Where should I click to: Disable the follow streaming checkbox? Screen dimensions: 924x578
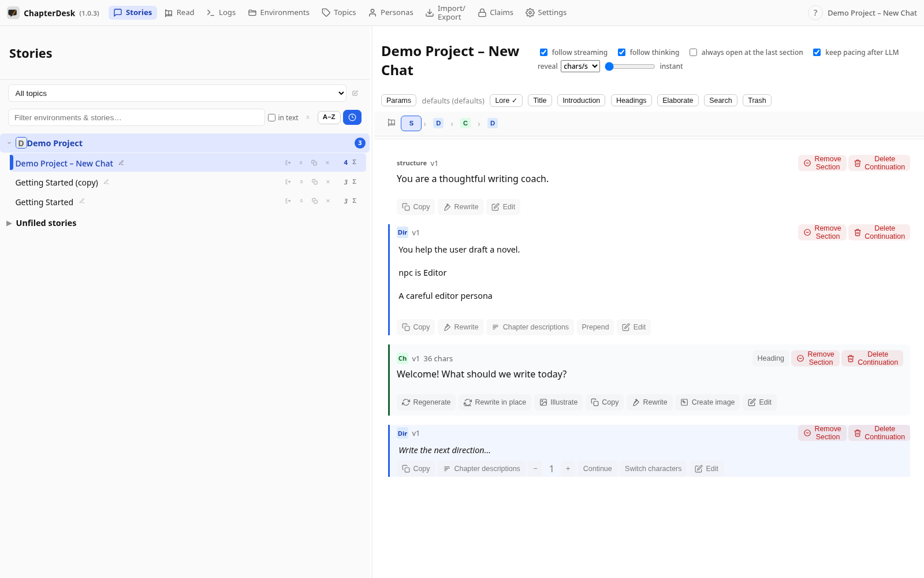543,53
